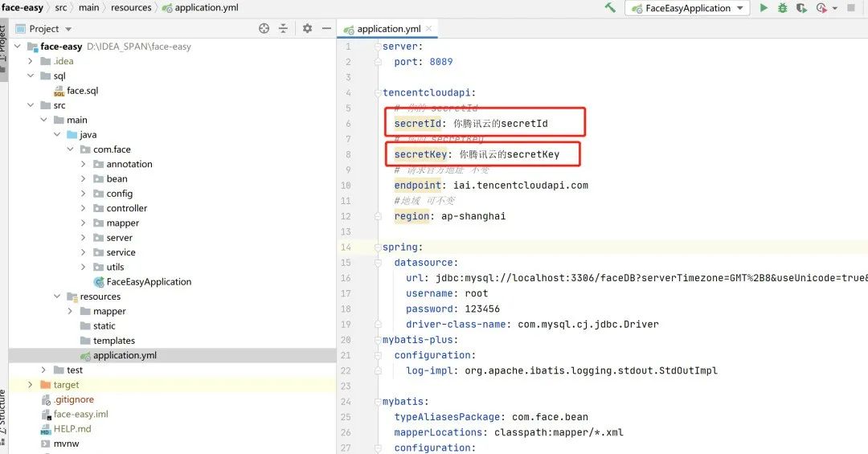This screenshot has width=868, height=454.
Task: Click resources in the breadcrumb bar
Action: [131, 8]
